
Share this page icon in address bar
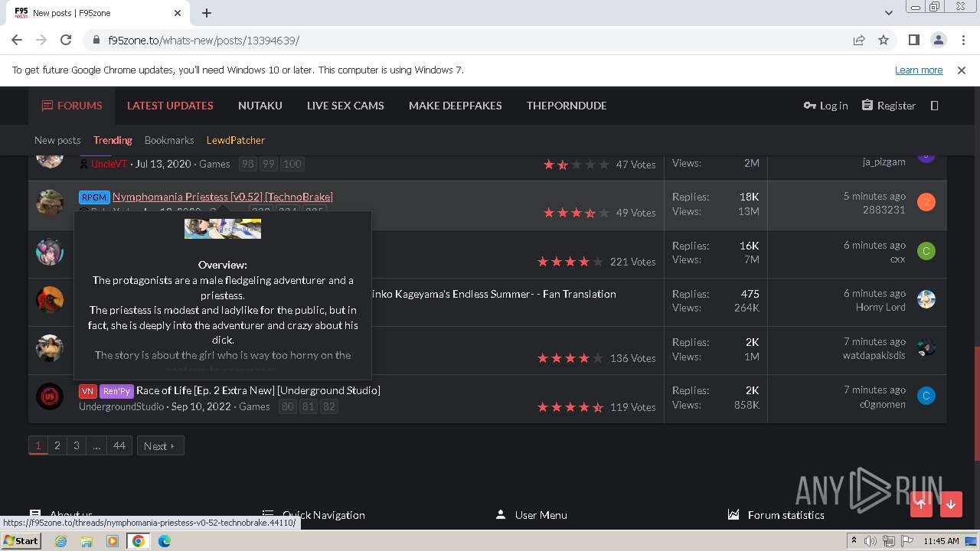859,40
